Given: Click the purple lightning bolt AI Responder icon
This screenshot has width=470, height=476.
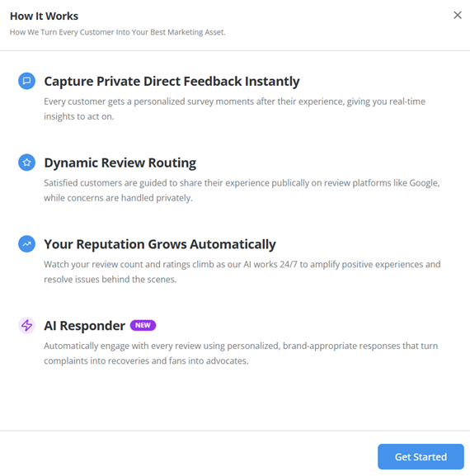Looking at the screenshot, I should (26, 325).
